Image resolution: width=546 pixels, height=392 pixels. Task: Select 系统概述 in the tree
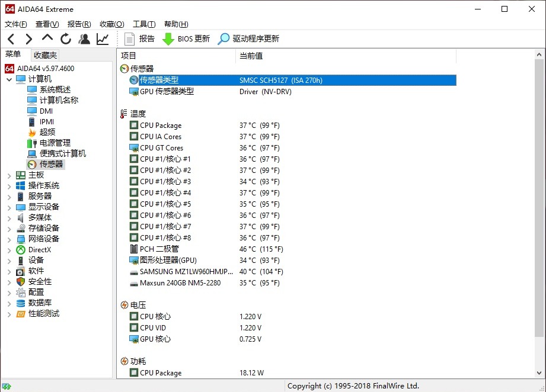tap(55, 90)
